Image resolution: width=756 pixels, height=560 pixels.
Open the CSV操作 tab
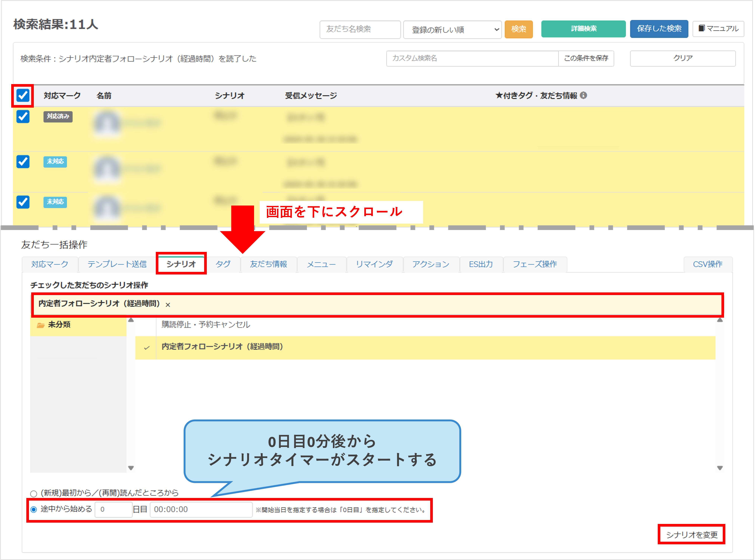tap(707, 264)
